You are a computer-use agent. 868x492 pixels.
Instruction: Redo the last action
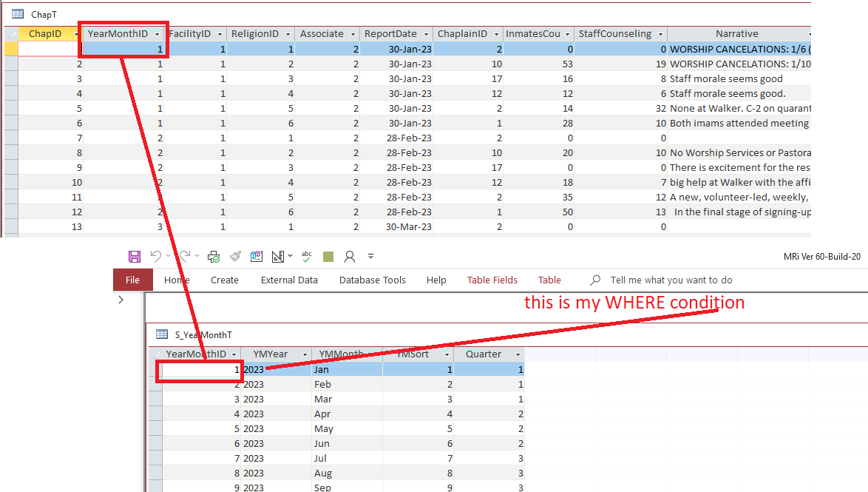pos(186,256)
